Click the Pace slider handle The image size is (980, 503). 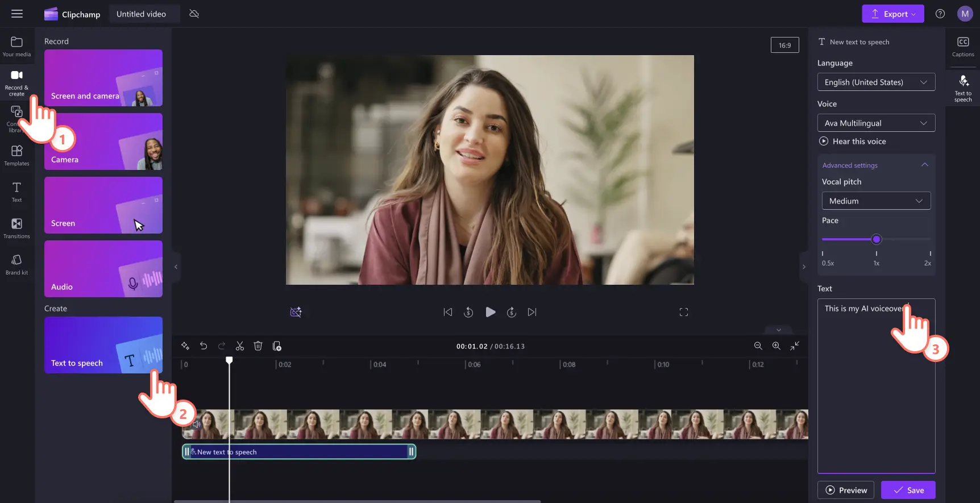[876, 239]
